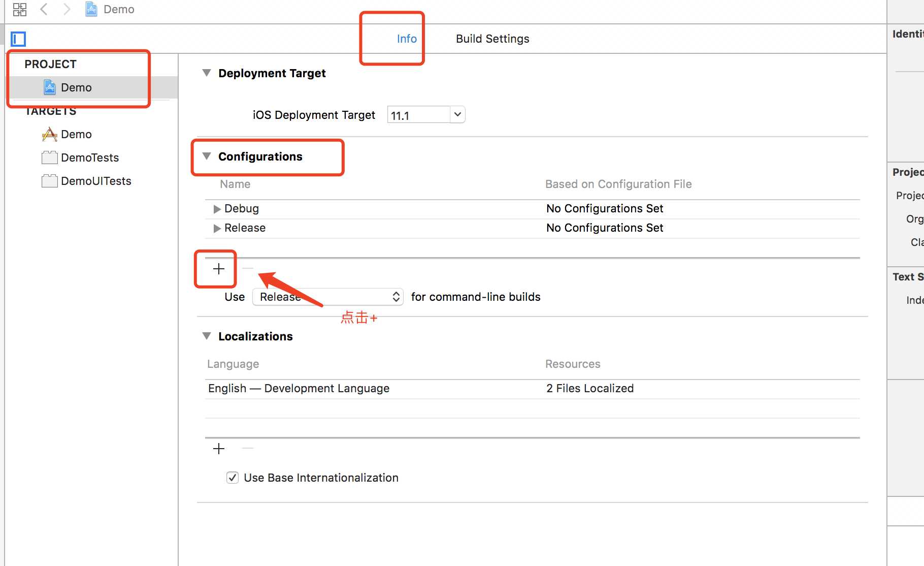
Task: Click Debug's No Configurations Set cell
Action: coord(605,208)
